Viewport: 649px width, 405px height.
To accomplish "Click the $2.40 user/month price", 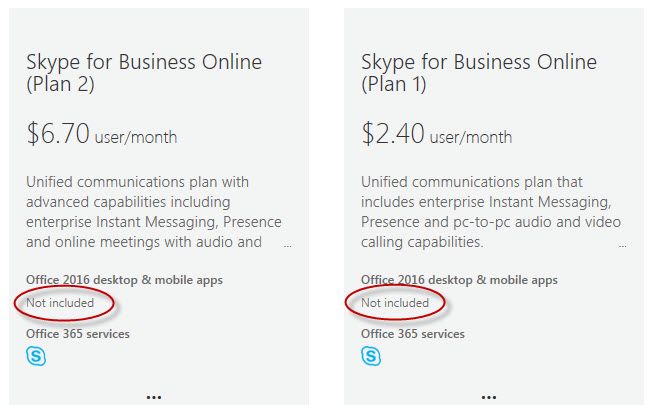I will pos(436,134).
